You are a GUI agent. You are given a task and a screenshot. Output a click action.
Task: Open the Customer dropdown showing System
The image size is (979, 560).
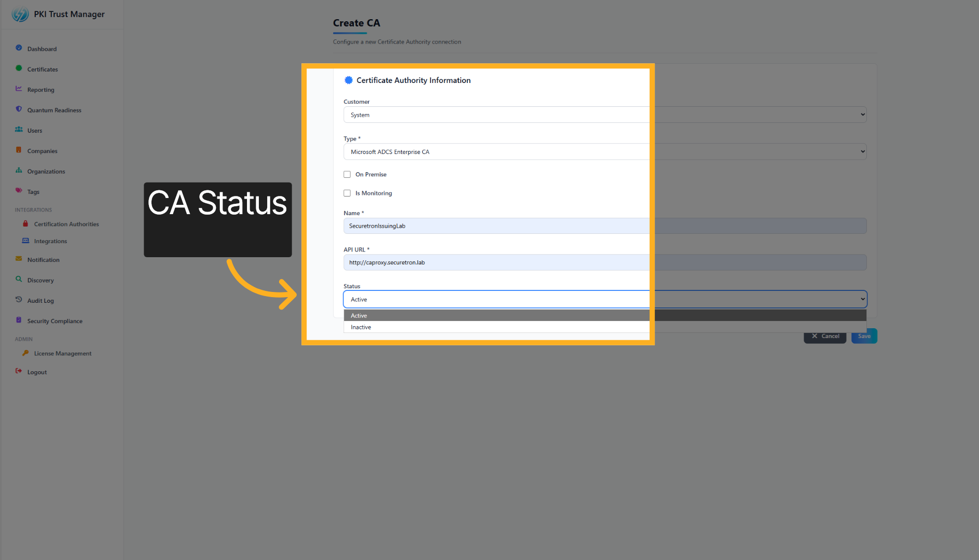click(x=605, y=115)
